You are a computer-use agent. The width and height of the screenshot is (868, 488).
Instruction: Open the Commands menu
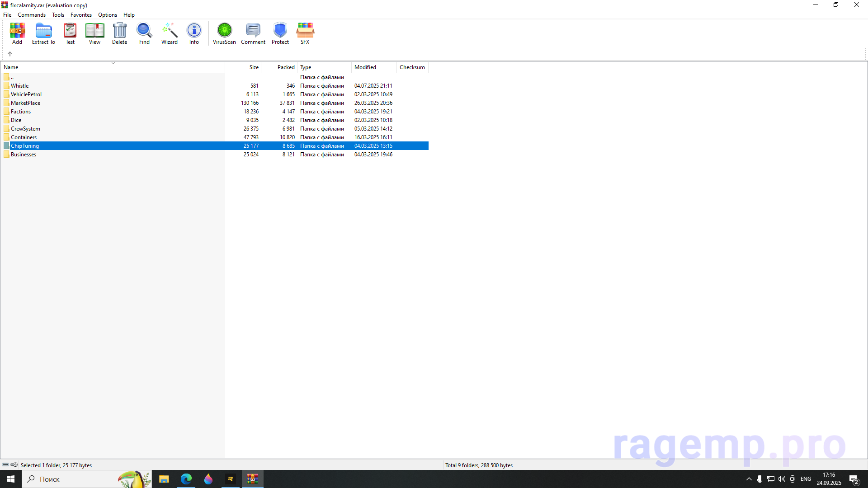tap(32, 15)
